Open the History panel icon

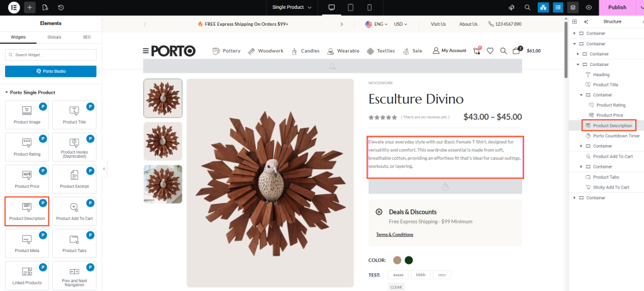60,8
